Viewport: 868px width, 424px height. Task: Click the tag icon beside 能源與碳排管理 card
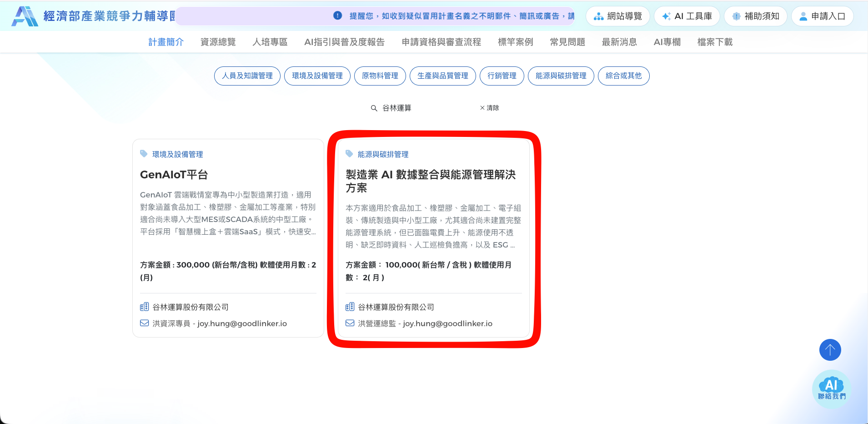click(349, 154)
